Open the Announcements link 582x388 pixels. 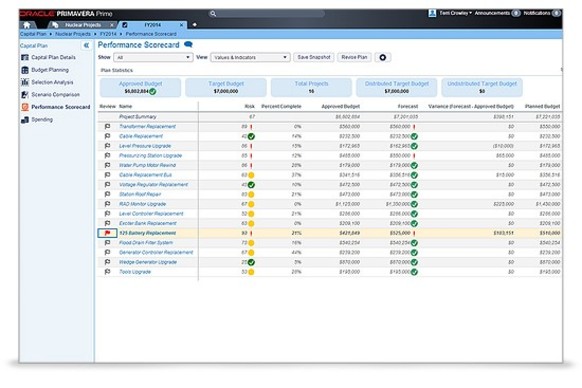click(492, 13)
